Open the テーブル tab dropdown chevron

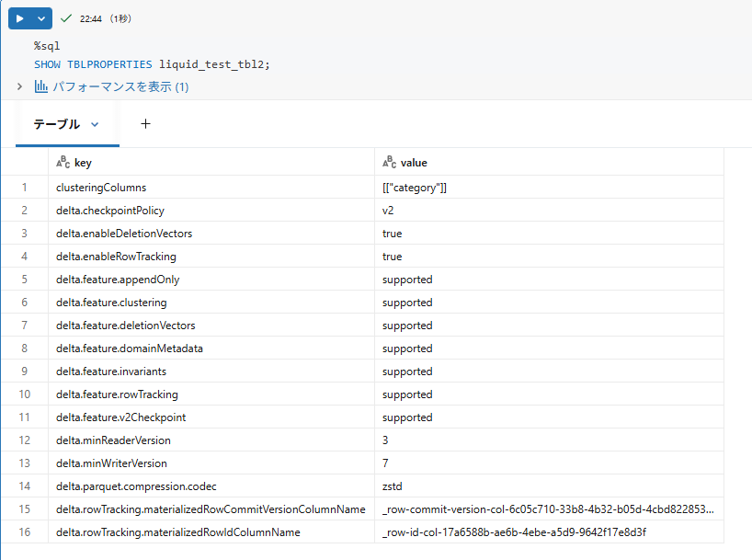95,125
